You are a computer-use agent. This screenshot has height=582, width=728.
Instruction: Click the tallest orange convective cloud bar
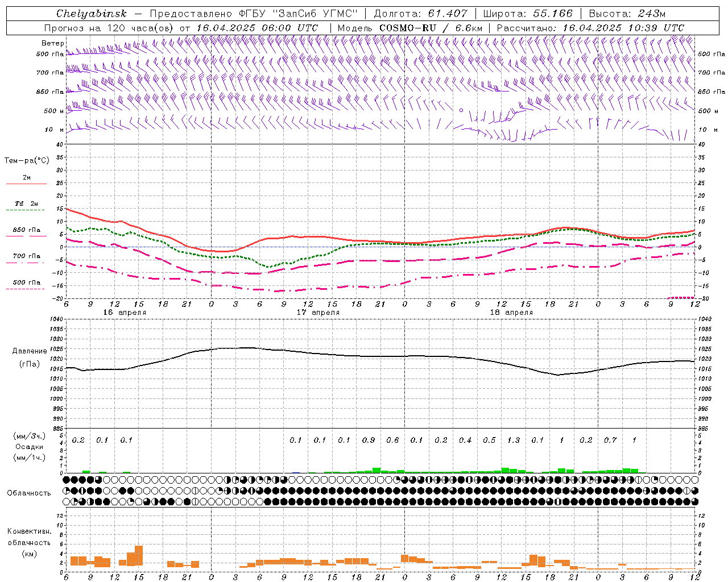pos(139,556)
